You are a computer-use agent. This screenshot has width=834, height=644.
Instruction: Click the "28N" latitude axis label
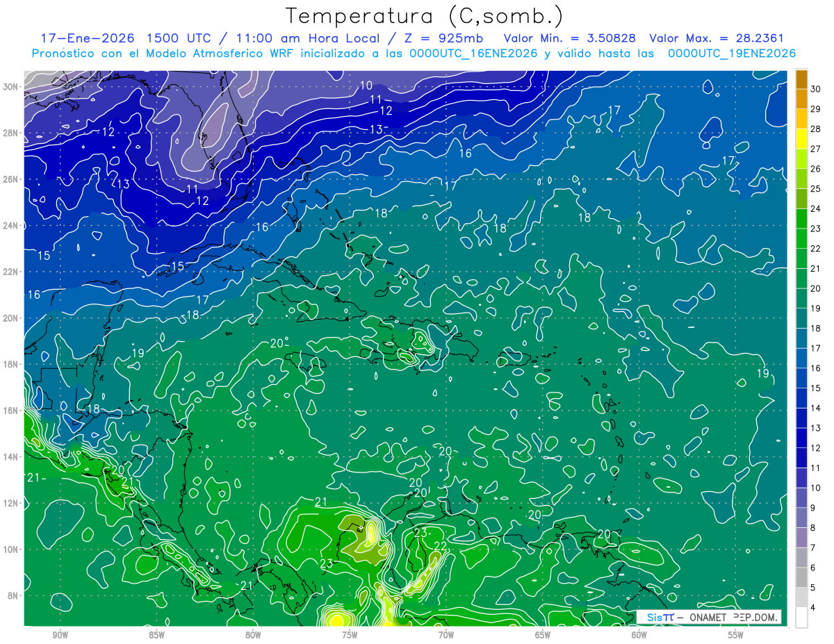pos(12,133)
